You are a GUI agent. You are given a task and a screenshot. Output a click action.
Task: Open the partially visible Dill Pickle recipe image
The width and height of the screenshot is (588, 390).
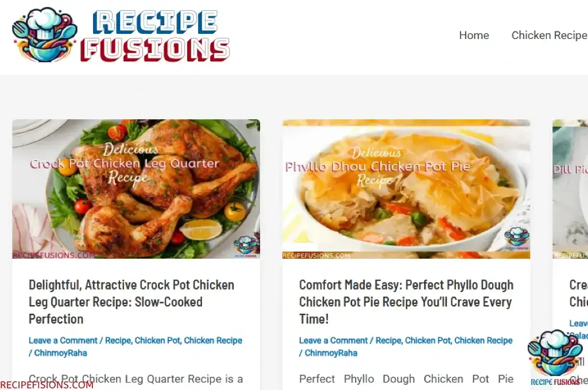[570, 189]
